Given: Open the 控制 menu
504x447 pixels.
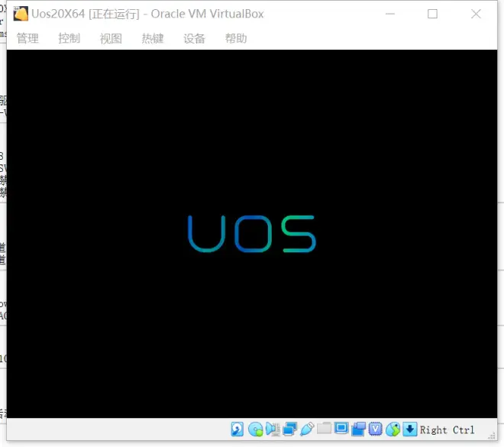Looking at the screenshot, I should 69,39.
